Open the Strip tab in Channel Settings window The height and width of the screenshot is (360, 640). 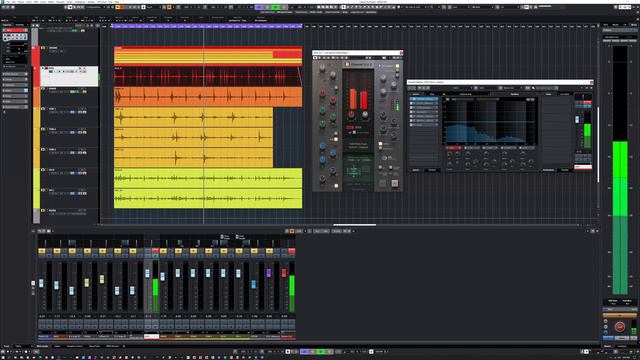(432, 94)
